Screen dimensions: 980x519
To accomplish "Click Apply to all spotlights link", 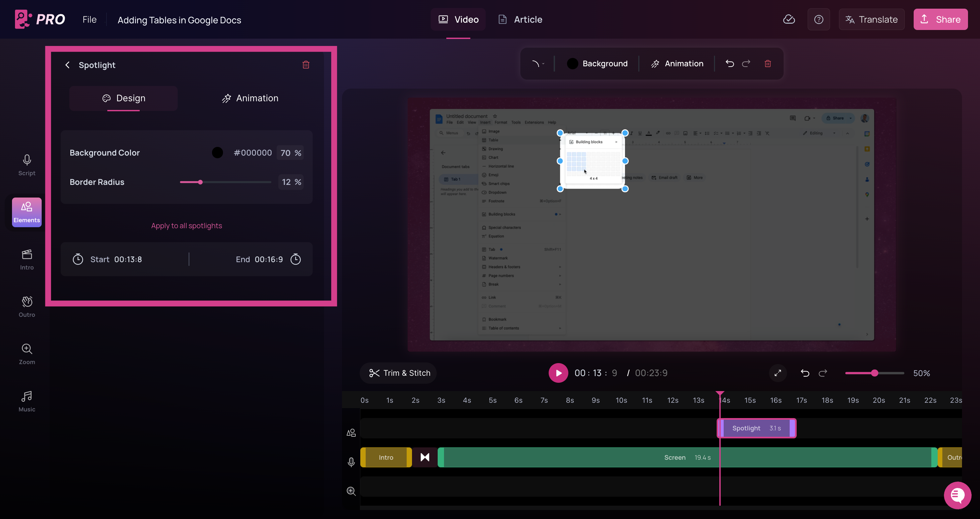I will click(x=186, y=226).
